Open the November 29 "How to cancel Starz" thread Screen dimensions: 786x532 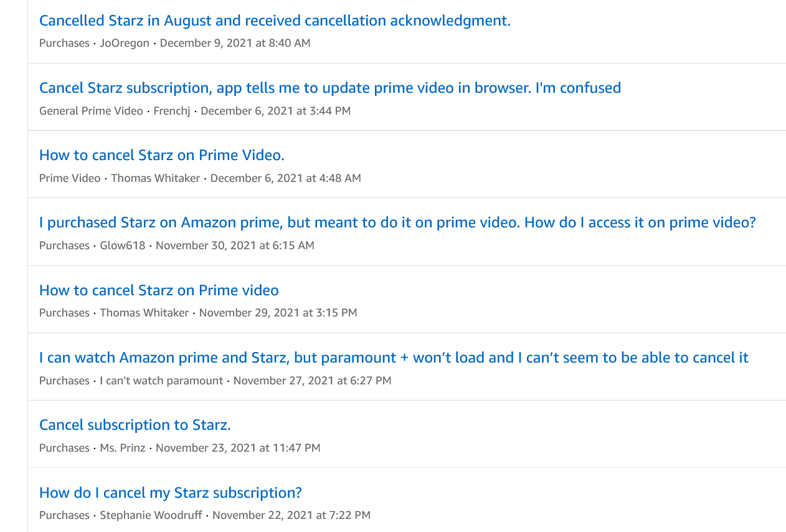[x=159, y=290]
